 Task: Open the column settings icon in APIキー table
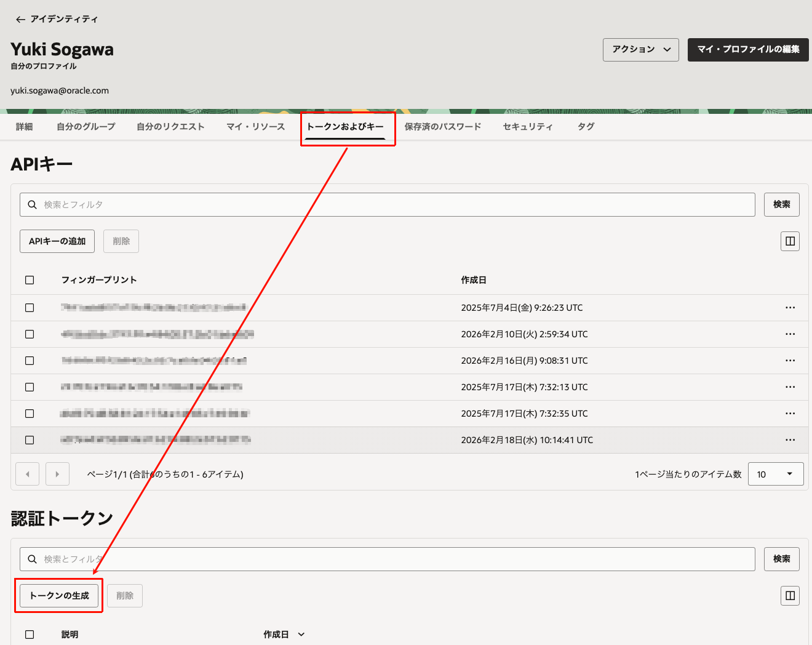pos(790,241)
